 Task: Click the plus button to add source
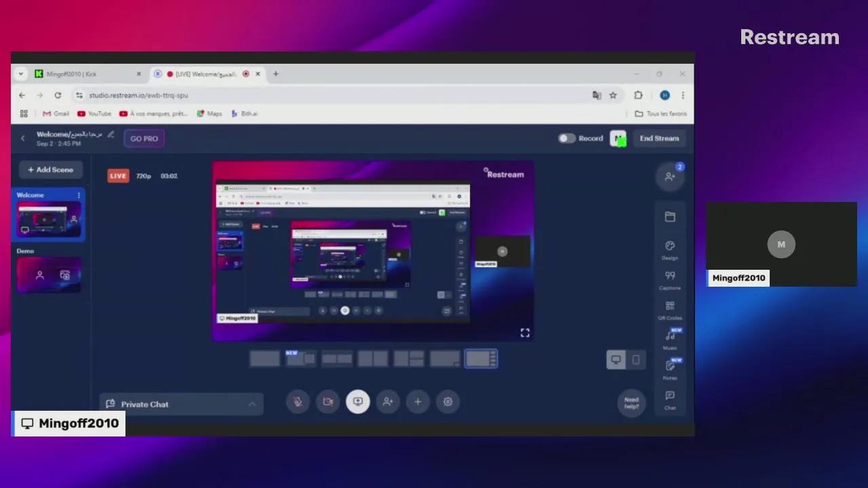pos(418,402)
